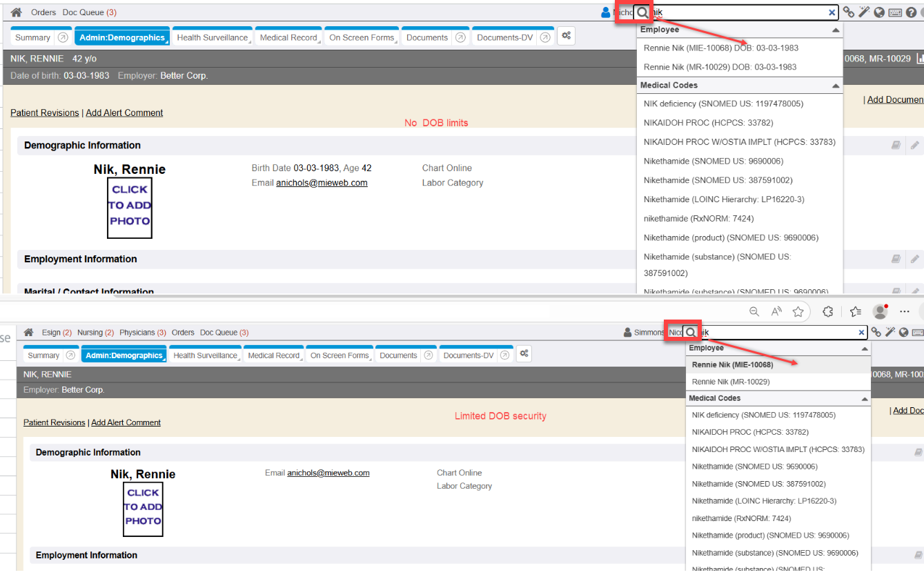The image size is (924, 577).
Task: Click the browser zoom magnifier icon
Action: pyautogui.click(x=754, y=311)
